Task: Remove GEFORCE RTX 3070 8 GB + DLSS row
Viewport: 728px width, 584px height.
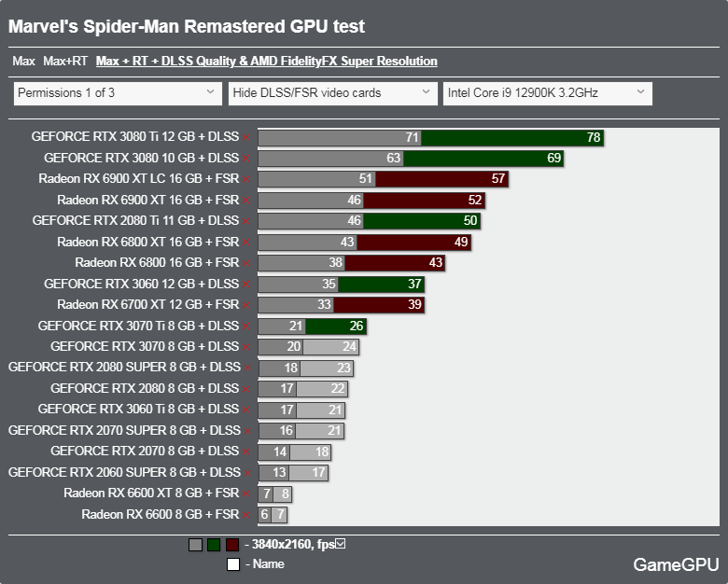Action: point(245,347)
